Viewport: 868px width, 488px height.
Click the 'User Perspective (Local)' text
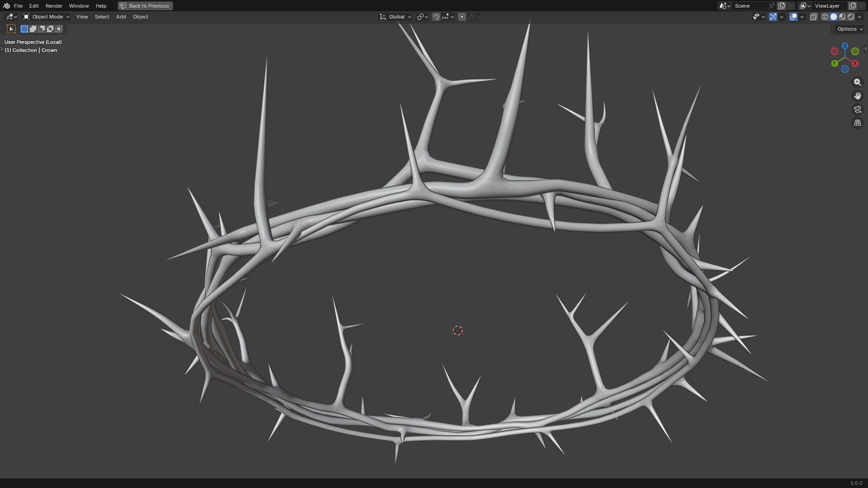point(33,42)
